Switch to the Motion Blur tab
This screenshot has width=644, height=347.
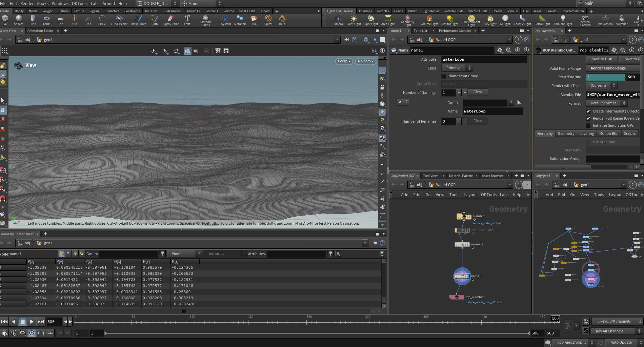click(609, 134)
